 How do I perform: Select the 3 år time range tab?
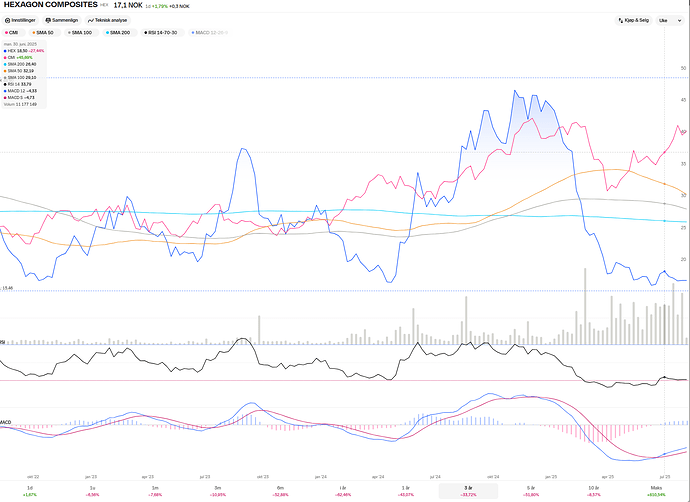point(468,491)
